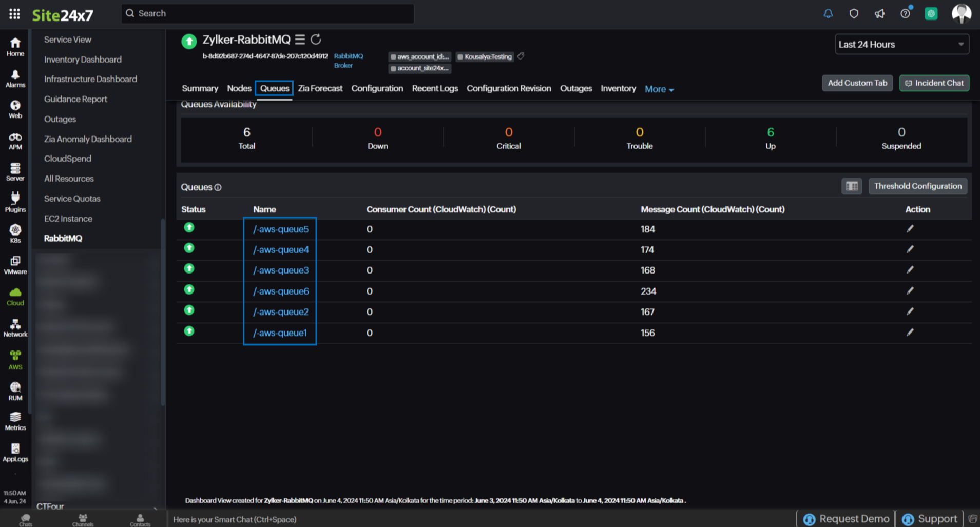The height and width of the screenshot is (527, 980).
Task: Edit the /-aws-queue5 row pencil icon
Action: point(910,229)
